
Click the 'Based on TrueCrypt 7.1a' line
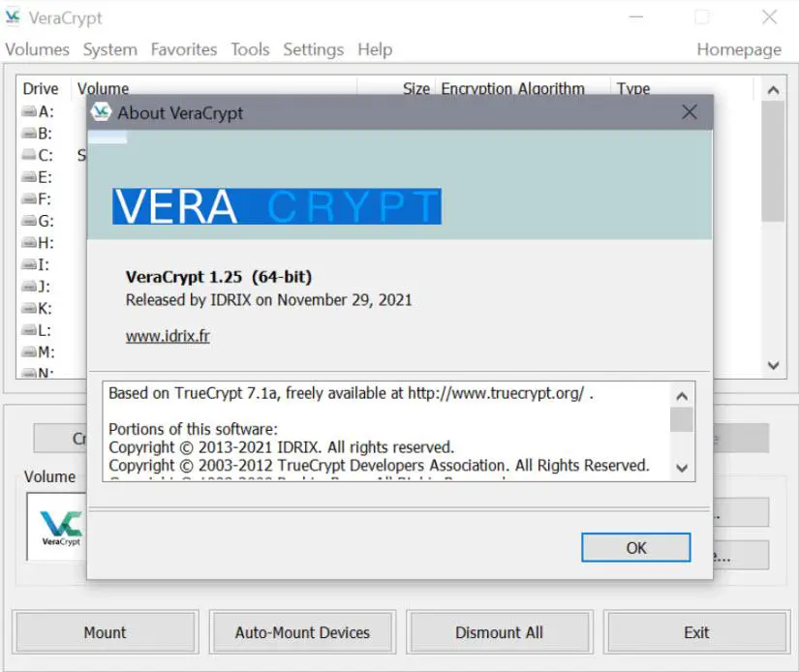pos(352,393)
